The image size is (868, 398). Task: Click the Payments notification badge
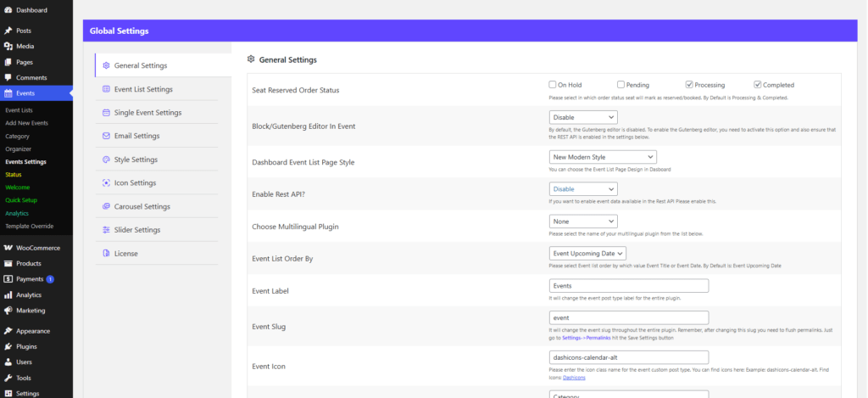[50, 279]
